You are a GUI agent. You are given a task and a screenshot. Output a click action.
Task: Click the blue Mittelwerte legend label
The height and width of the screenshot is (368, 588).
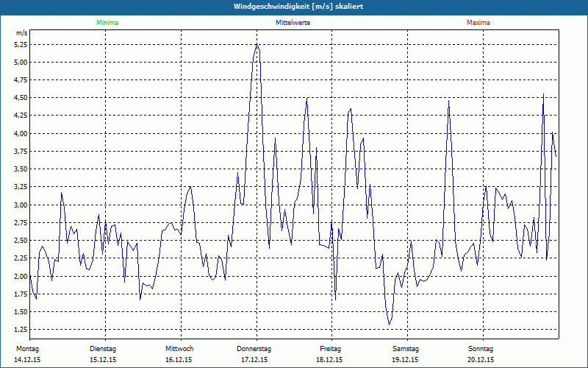(x=293, y=23)
